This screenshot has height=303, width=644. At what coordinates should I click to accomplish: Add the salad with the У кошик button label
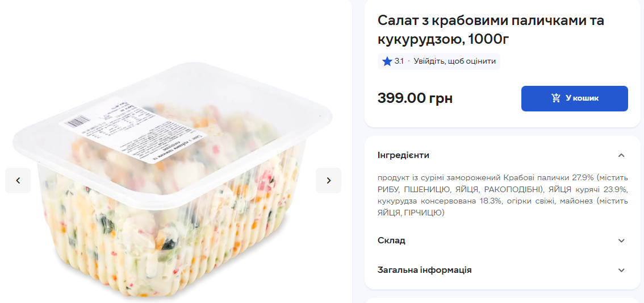coord(582,98)
